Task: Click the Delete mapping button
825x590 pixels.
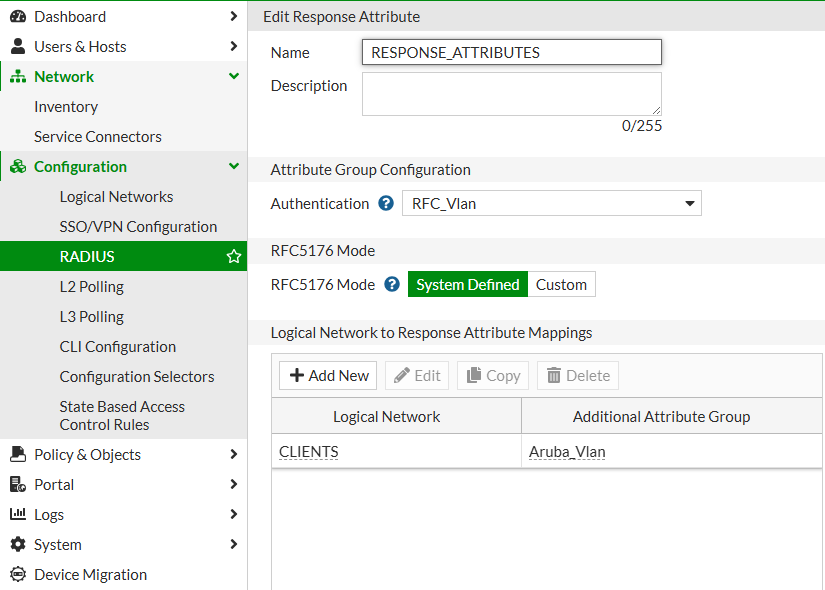Action: pos(578,375)
